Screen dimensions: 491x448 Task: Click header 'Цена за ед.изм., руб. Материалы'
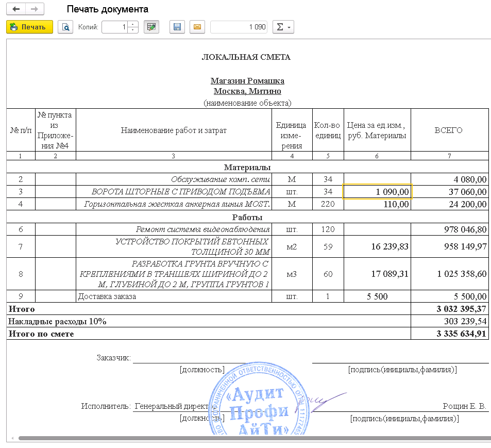point(377,130)
